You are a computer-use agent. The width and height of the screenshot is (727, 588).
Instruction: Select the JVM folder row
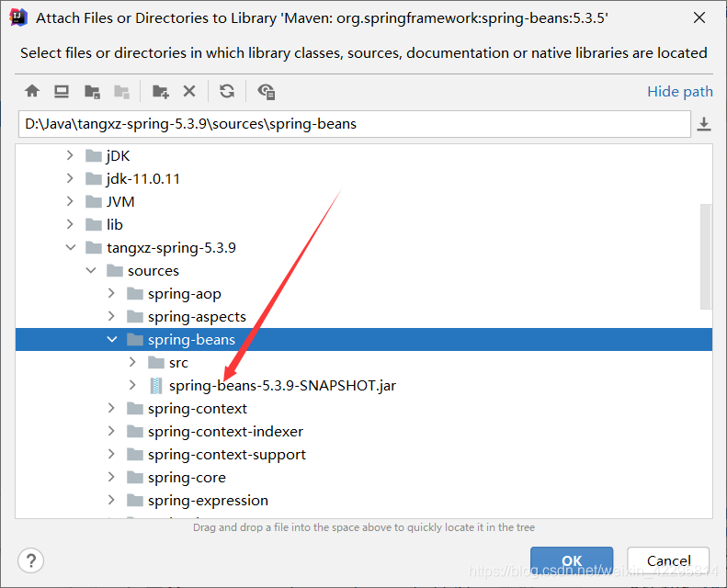click(364, 201)
